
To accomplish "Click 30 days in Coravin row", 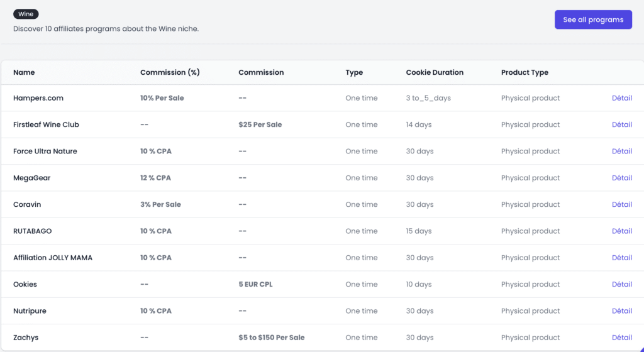I will click(x=419, y=204).
